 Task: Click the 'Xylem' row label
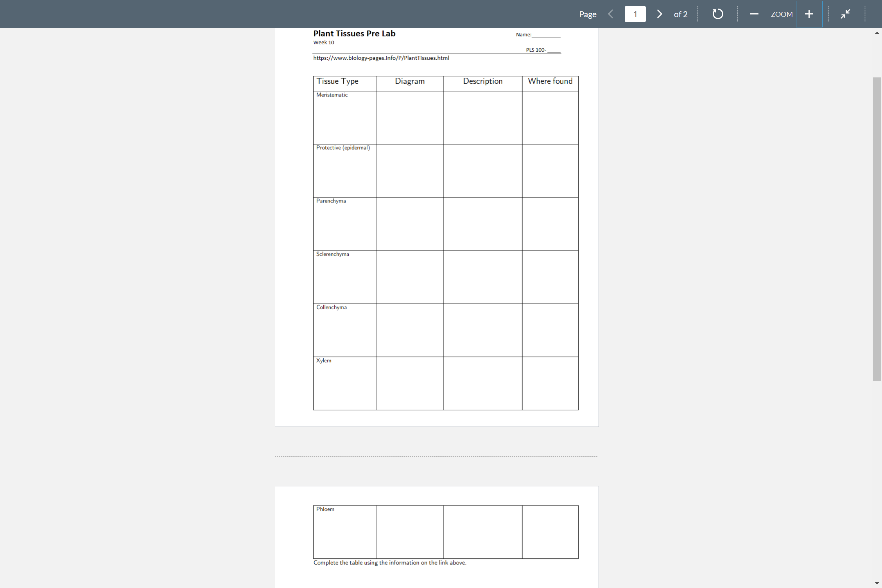coord(324,360)
